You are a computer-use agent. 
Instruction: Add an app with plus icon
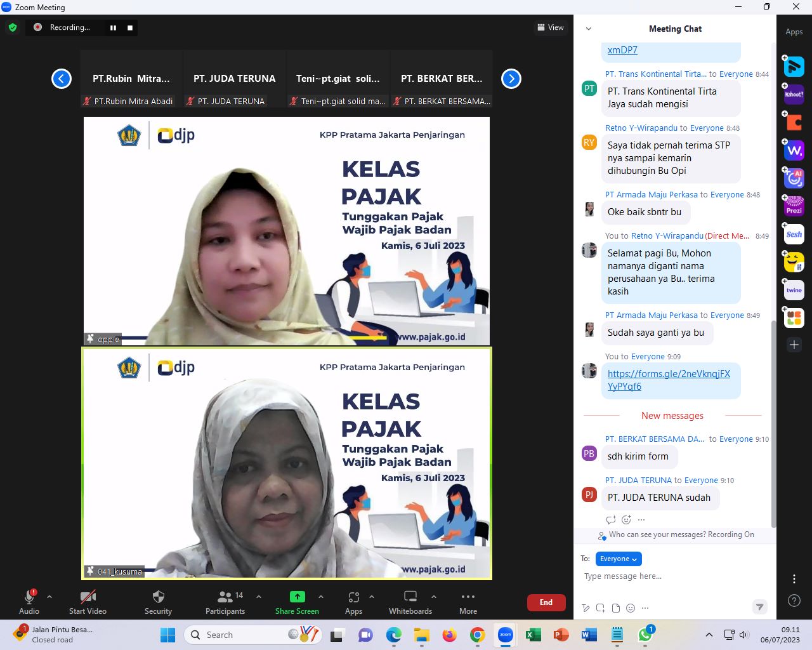(x=794, y=345)
